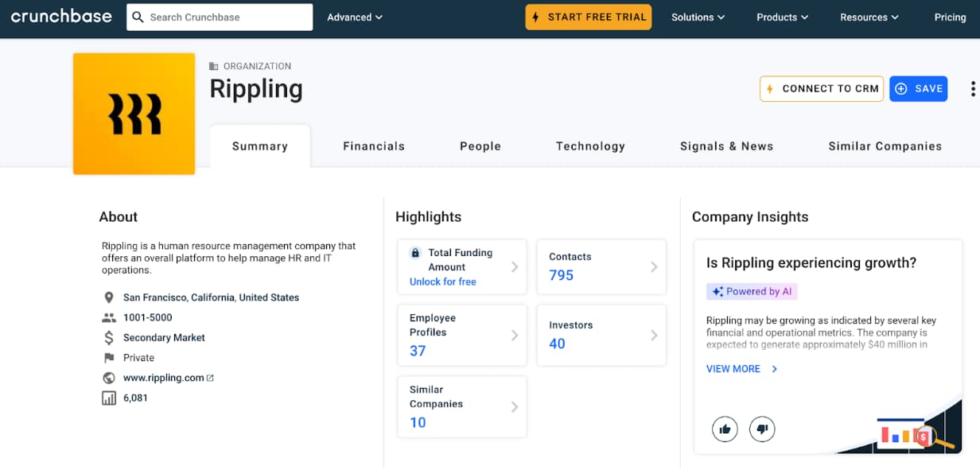
Task: Click the dollar sign funding icon
Action: (x=109, y=337)
